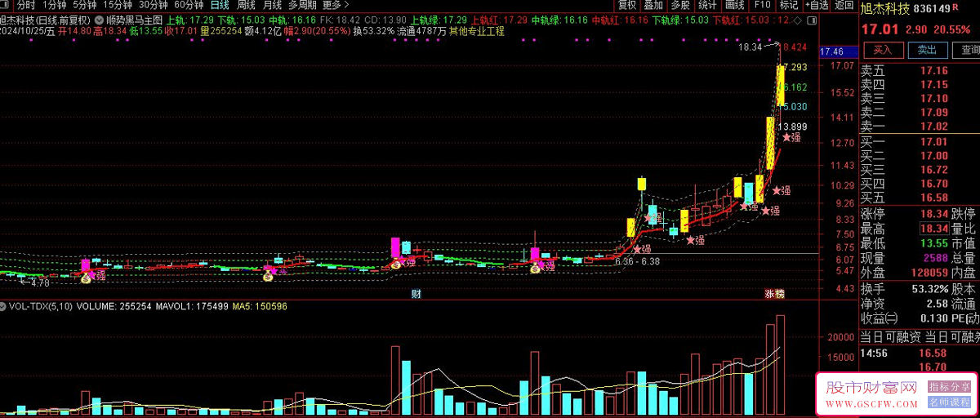Click the 18.34 high price label on chart

click(750, 47)
